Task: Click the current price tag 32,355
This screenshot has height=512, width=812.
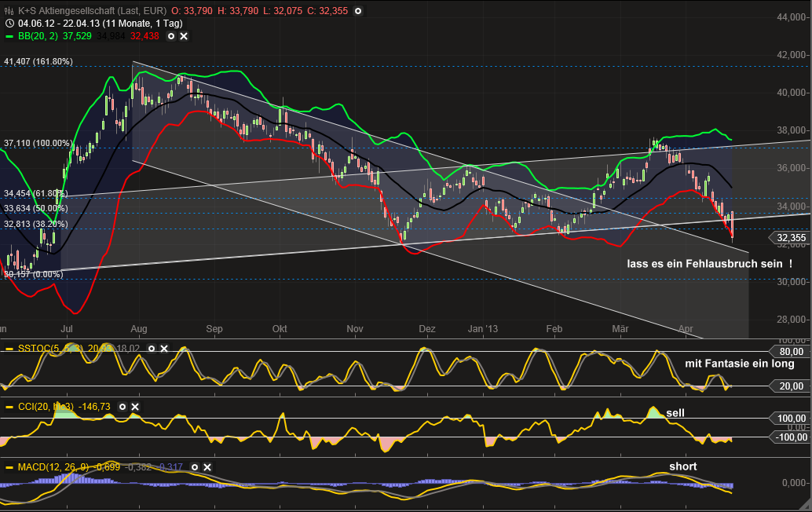Action: (789, 238)
